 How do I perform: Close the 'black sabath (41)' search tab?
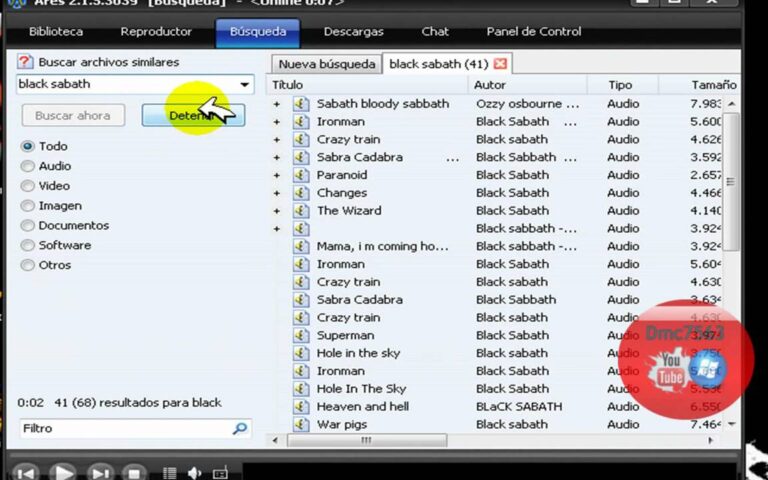(x=500, y=64)
